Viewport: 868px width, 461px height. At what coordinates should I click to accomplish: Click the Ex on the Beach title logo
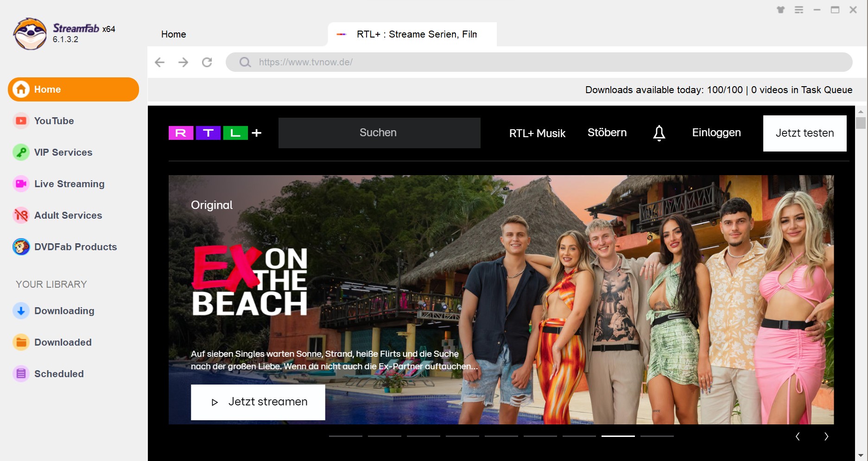pyautogui.click(x=249, y=280)
